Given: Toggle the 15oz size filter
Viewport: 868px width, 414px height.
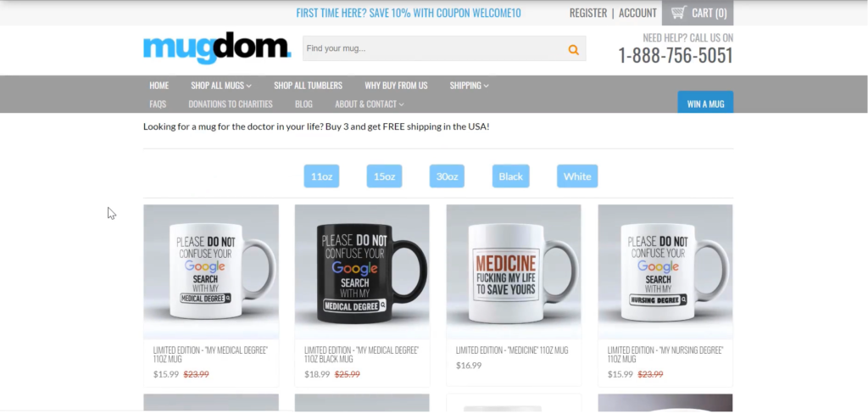Looking at the screenshot, I should 384,176.
